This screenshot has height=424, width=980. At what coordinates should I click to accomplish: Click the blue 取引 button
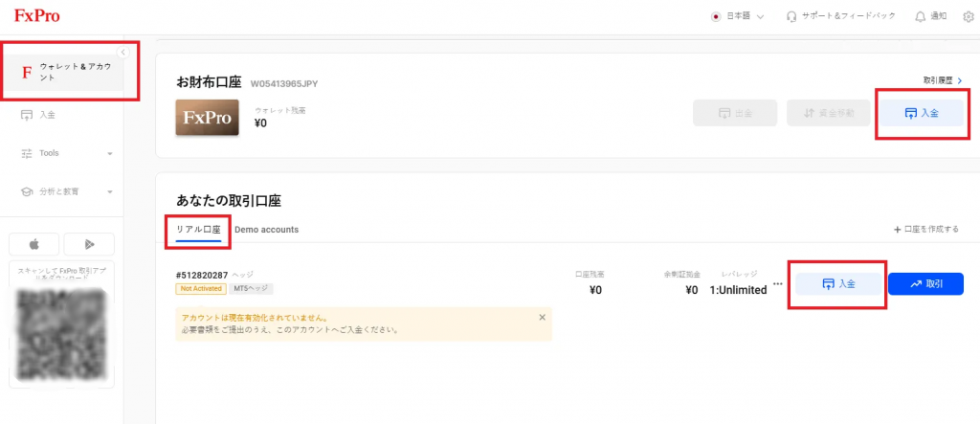[925, 284]
